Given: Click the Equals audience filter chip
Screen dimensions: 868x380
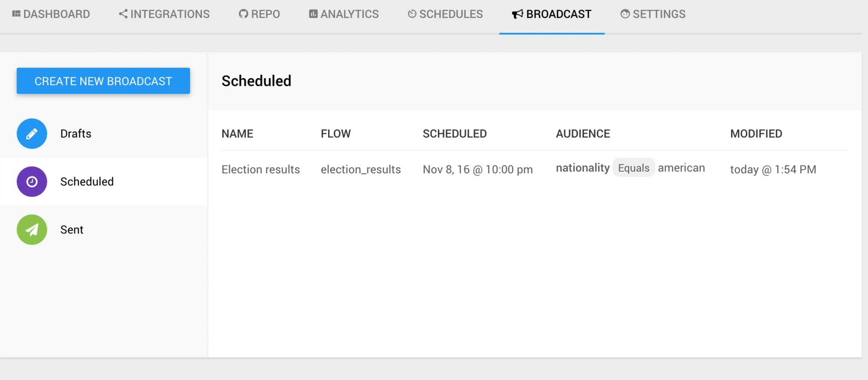Looking at the screenshot, I should coord(633,168).
